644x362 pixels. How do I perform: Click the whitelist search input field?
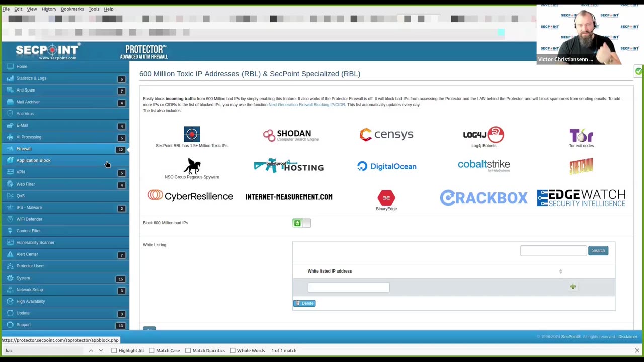pos(553,250)
